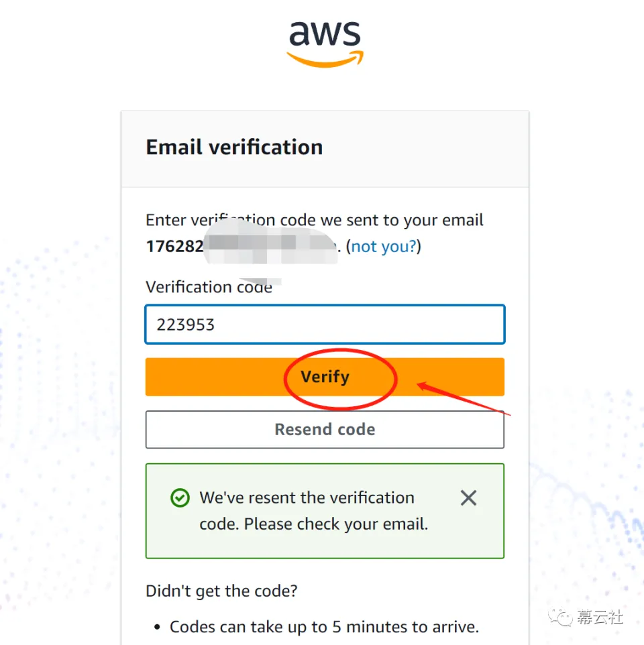The height and width of the screenshot is (645, 644).
Task: Focus the Verification code input field
Action: click(x=325, y=324)
